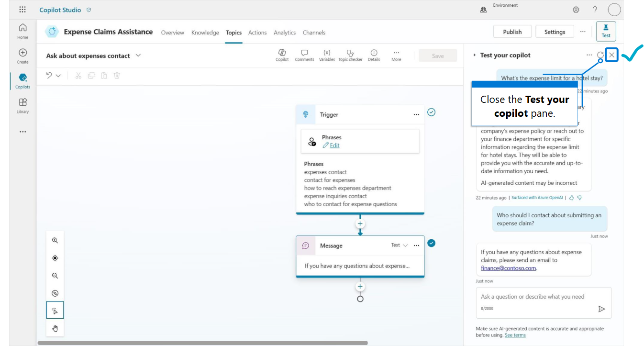Run the Topic checker
The height and width of the screenshot is (346, 644).
[350, 56]
